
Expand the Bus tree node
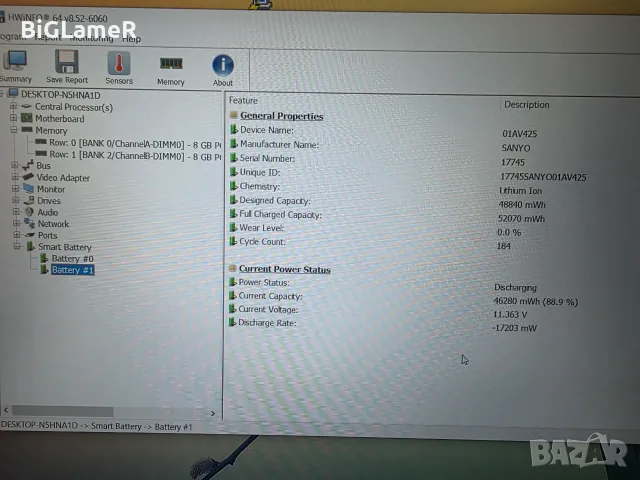tap(15, 165)
